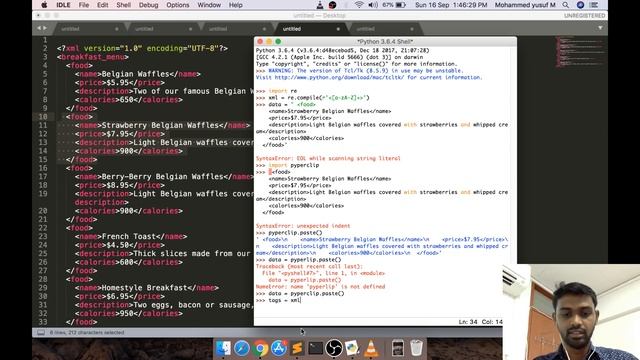Viewport: 640px width, 360px height.
Task: Click the Python IDLE dock icon
Action: click(x=352, y=349)
